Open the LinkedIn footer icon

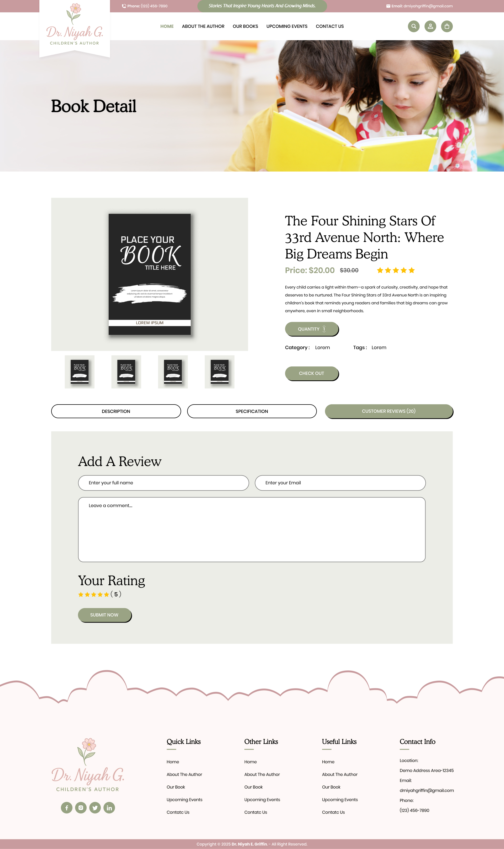[109, 807]
